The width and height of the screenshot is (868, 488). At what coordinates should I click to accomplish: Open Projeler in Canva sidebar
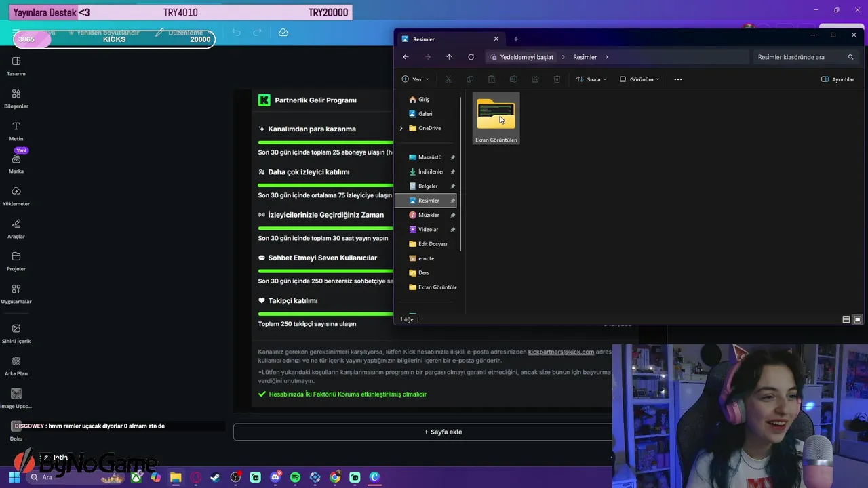16,261
